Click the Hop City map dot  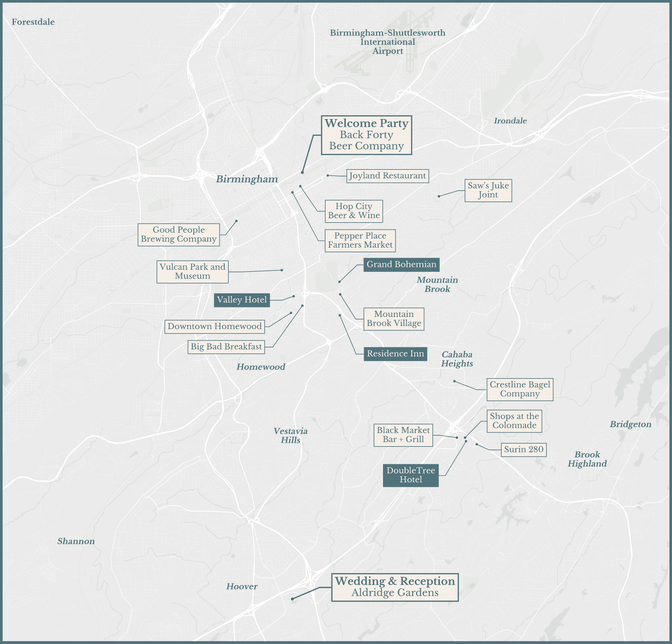[300, 186]
